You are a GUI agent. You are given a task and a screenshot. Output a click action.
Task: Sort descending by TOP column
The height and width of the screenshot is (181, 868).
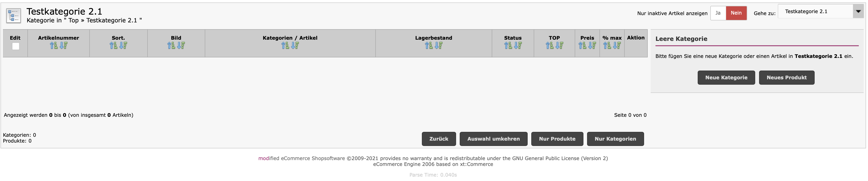click(559, 45)
